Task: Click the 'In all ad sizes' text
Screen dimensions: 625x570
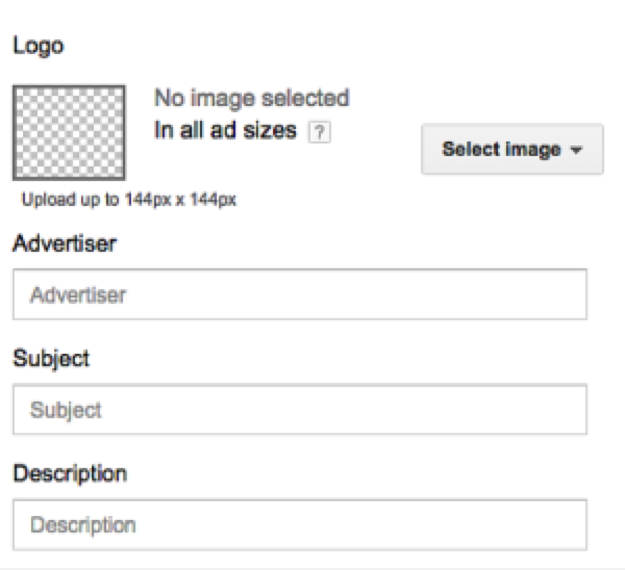Action: 225,131
